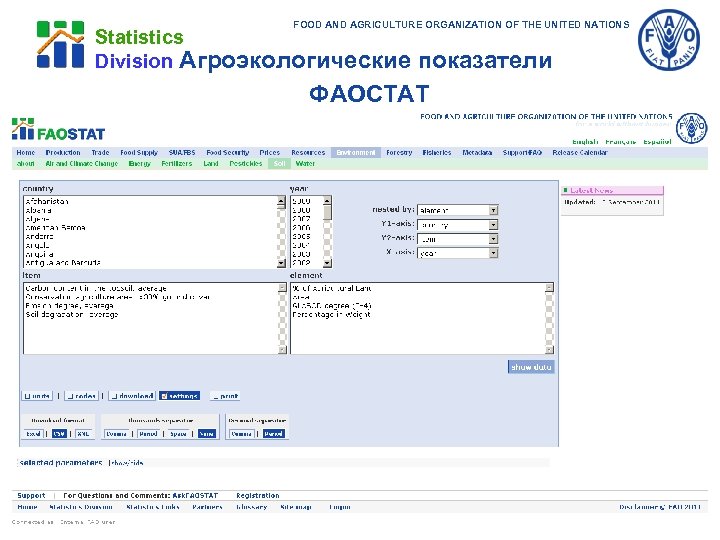Select CSV download format
The image size is (720, 540).
pyautogui.click(x=59, y=433)
